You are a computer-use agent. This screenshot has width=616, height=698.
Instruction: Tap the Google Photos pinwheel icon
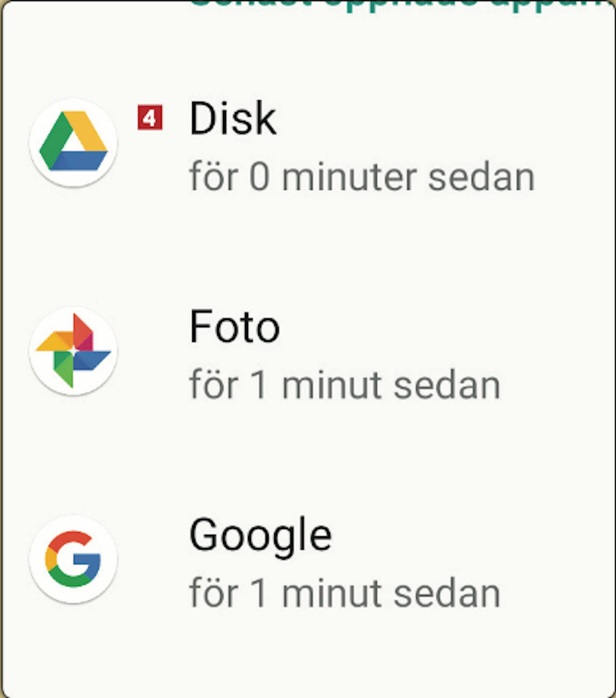[x=74, y=350]
